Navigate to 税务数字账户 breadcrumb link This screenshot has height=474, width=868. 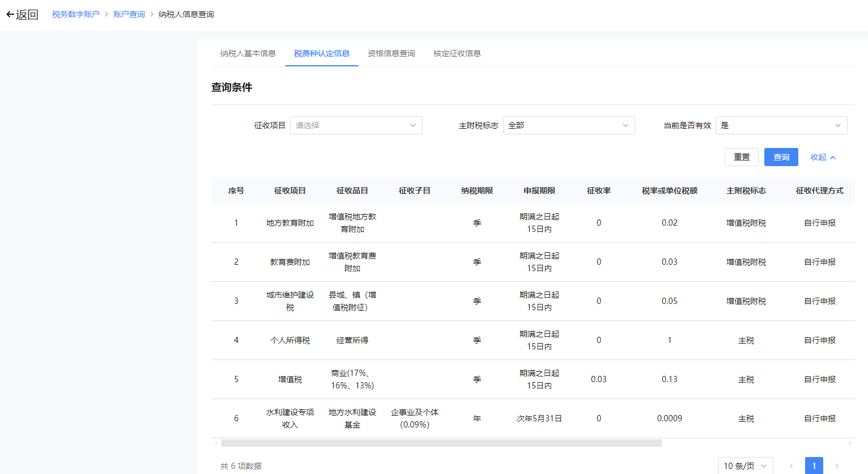75,14
